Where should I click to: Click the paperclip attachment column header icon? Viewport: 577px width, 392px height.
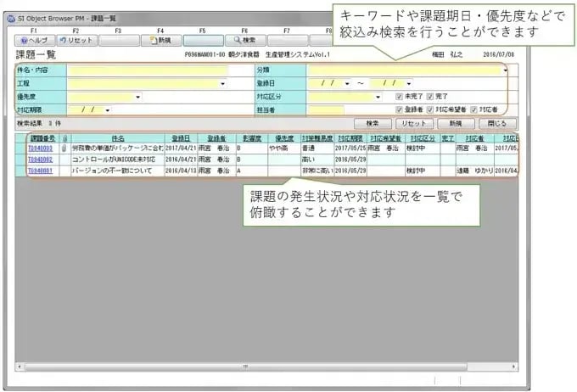tap(63, 137)
